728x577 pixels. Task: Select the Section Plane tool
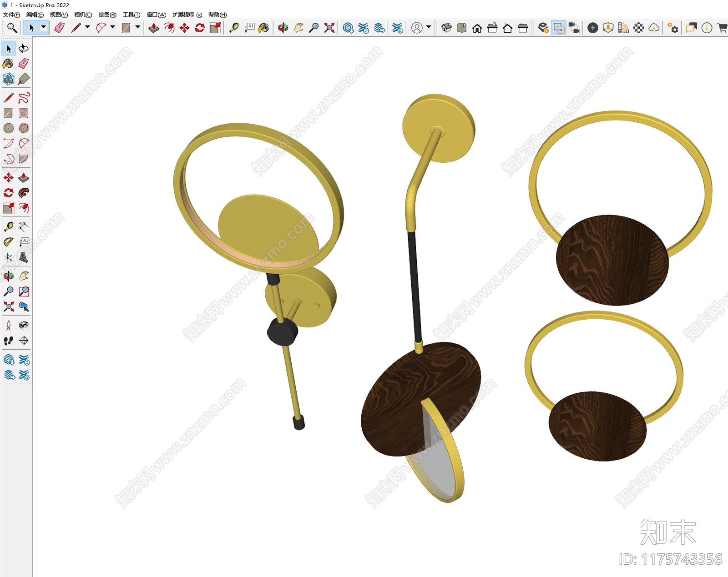point(24,341)
